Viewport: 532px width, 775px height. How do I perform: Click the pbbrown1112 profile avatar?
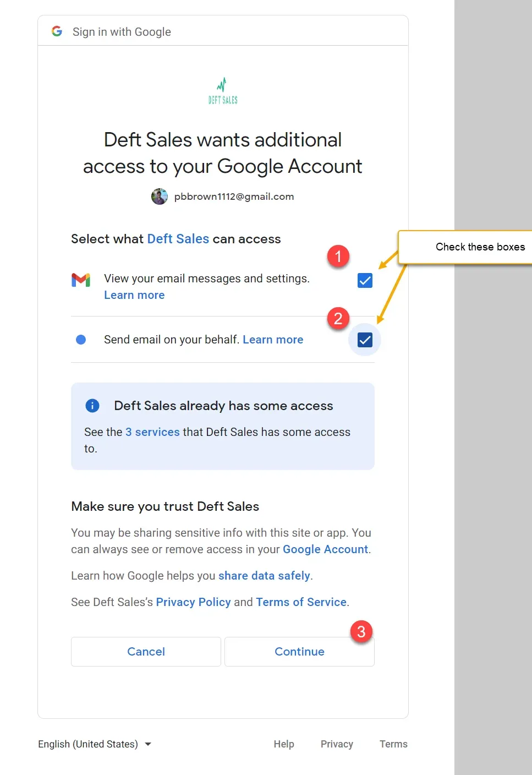tap(160, 197)
